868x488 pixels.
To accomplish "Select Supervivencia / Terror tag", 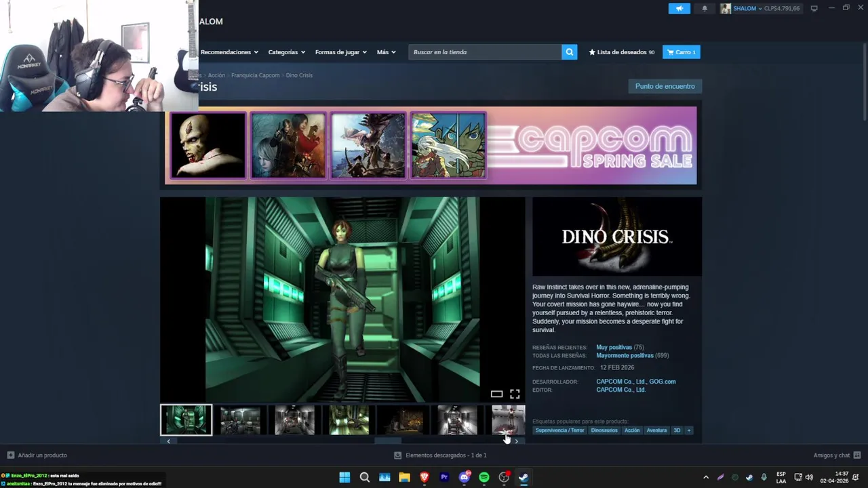I will pyautogui.click(x=559, y=430).
